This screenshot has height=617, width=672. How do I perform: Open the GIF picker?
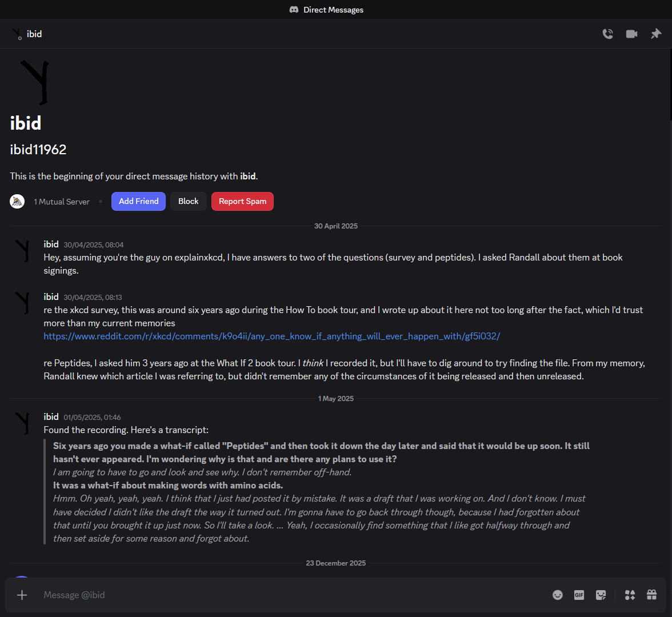[579, 595]
